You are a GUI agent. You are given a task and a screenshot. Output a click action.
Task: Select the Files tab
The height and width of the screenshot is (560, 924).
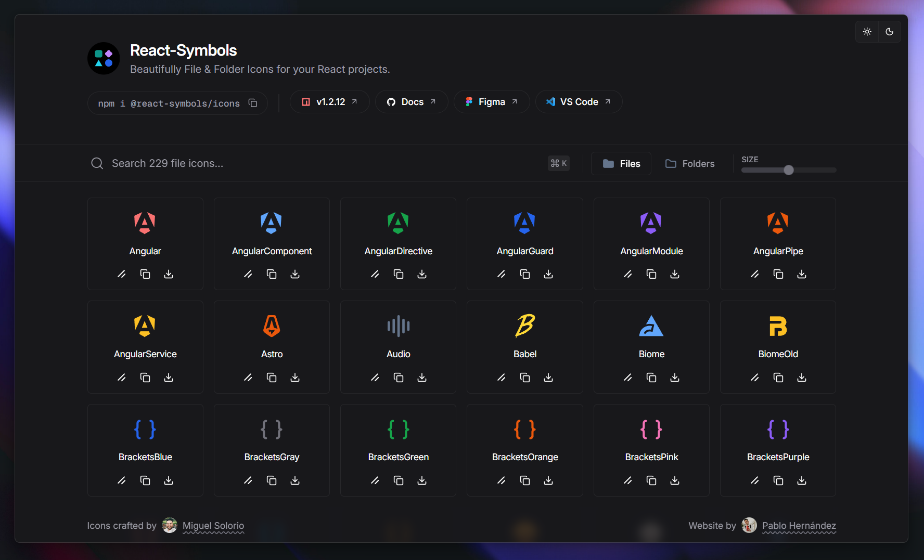(621, 163)
